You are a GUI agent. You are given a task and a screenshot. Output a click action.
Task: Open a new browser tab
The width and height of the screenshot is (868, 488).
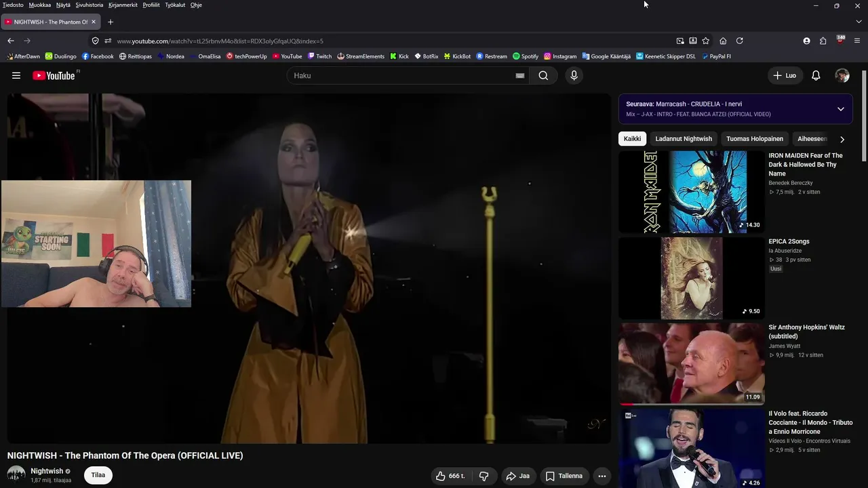[x=111, y=22]
